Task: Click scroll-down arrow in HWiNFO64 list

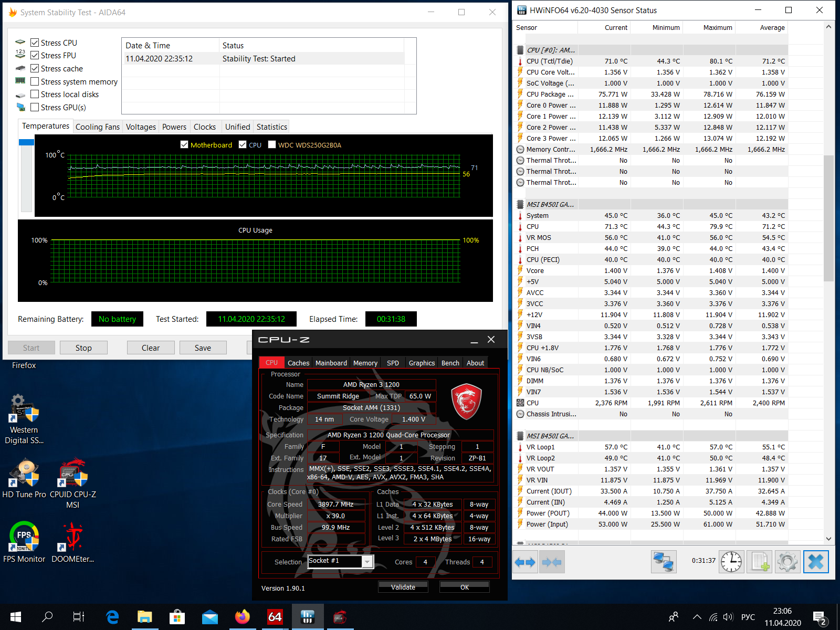Action: [x=828, y=538]
